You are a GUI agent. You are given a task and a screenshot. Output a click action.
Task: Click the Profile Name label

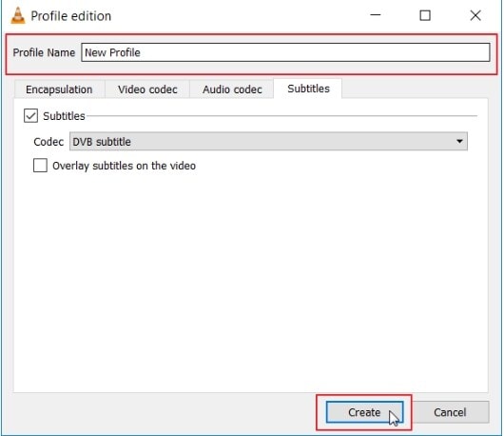click(44, 52)
